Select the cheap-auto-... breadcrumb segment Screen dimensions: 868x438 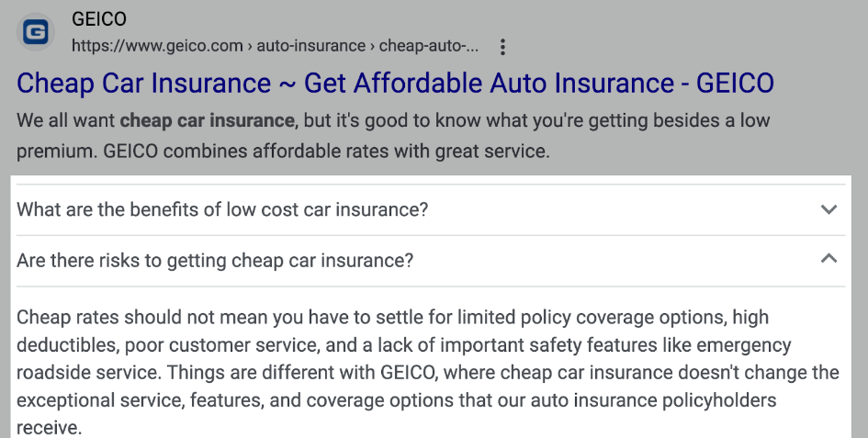pos(429,46)
